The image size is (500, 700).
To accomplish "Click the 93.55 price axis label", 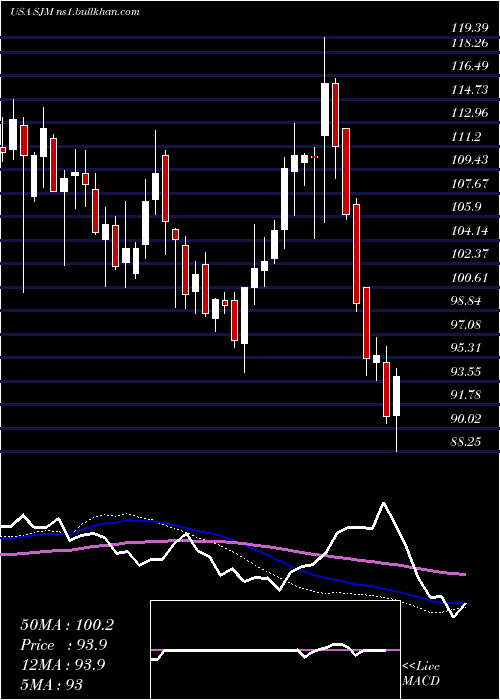I will 466,372.
